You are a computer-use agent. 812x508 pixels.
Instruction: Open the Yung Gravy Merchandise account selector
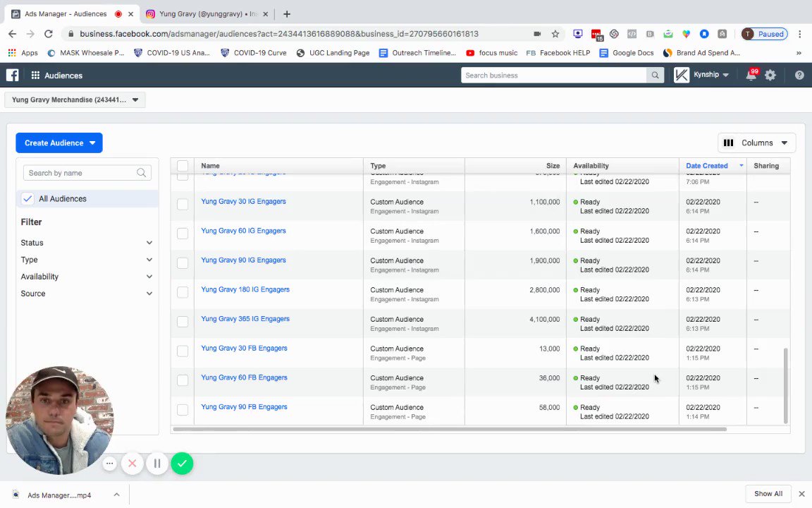75,100
